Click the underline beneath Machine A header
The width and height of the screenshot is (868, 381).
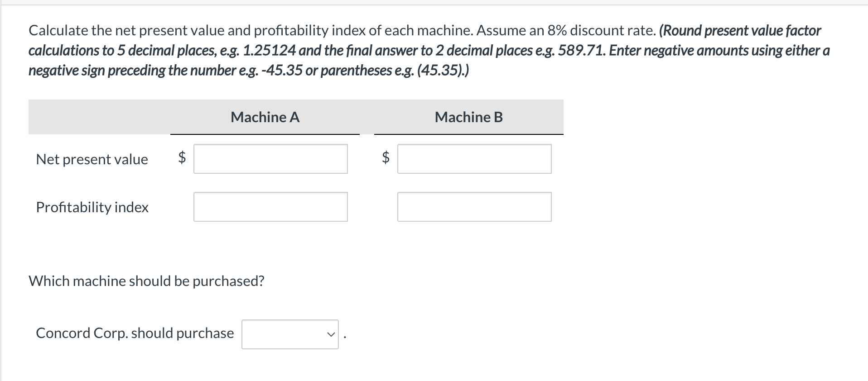[265, 134]
